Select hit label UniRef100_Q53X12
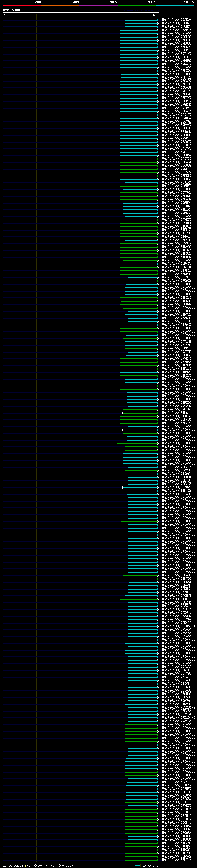 point(177,606)
